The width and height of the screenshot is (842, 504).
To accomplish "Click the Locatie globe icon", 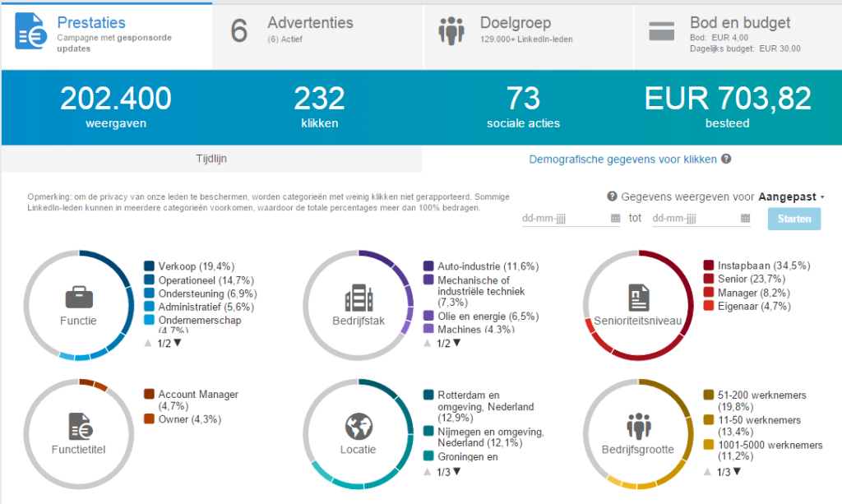I will 359,426.
